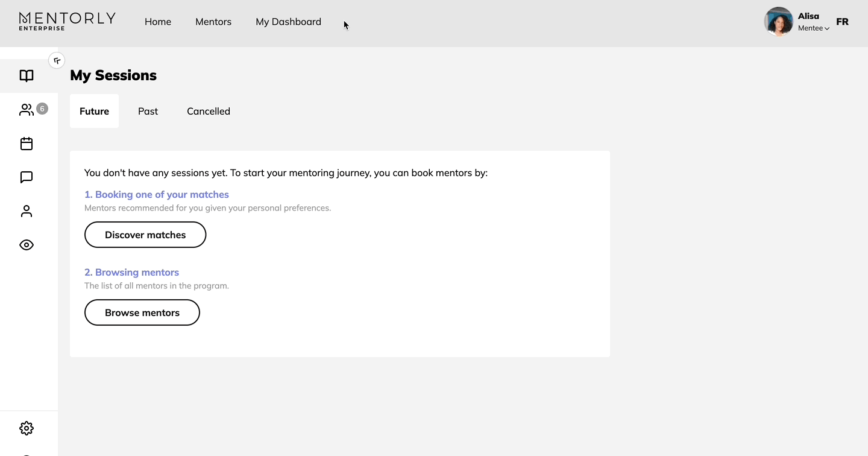This screenshot has height=456, width=868.
Task: Open the chat messages icon in sidebar
Action: [27, 177]
